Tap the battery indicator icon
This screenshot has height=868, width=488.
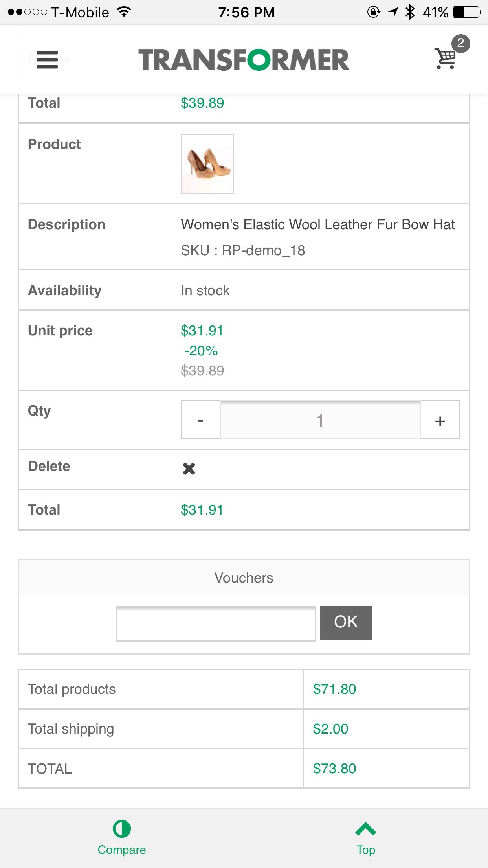click(x=466, y=12)
